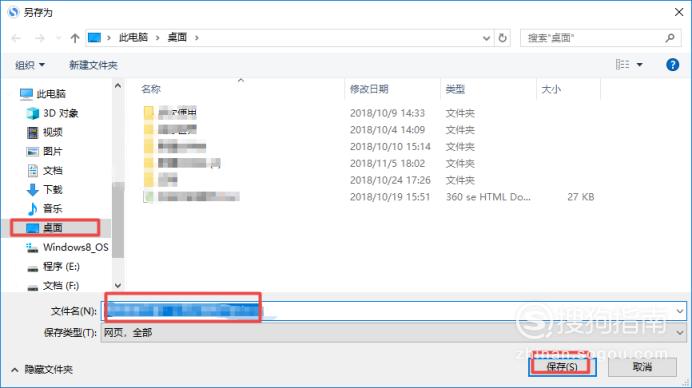Click the 保存(S) button
Image resolution: width=692 pixels, height=388 pixels.
(x=562, y=367)
